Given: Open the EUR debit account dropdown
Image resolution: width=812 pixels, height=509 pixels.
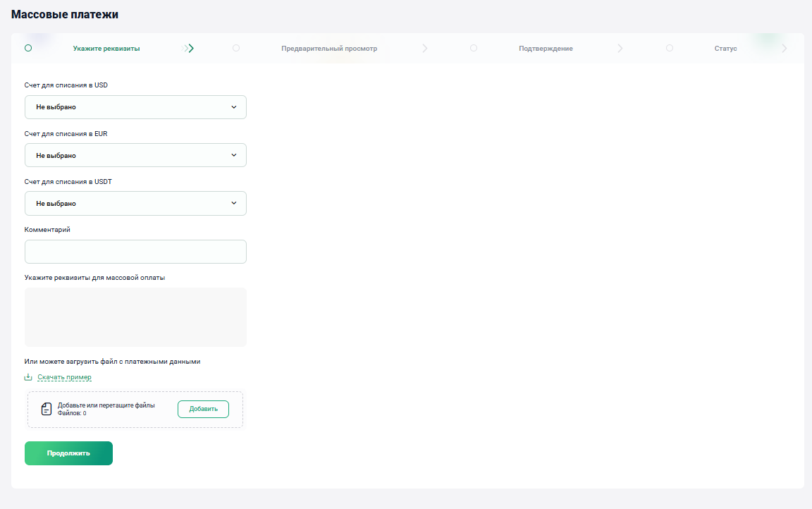Looking at the screenshot, I should click(135, 155).
